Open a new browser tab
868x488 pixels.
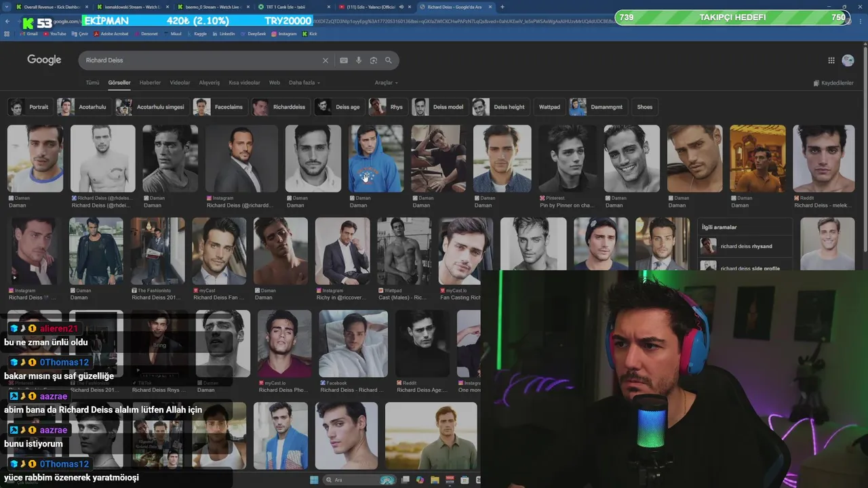click(x=502, y=7)
